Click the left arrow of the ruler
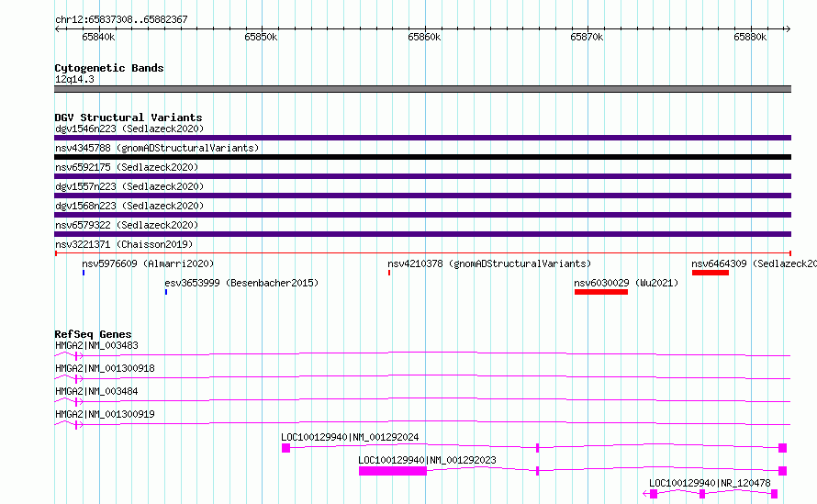 pyautogui.click(x=57, y=29)
